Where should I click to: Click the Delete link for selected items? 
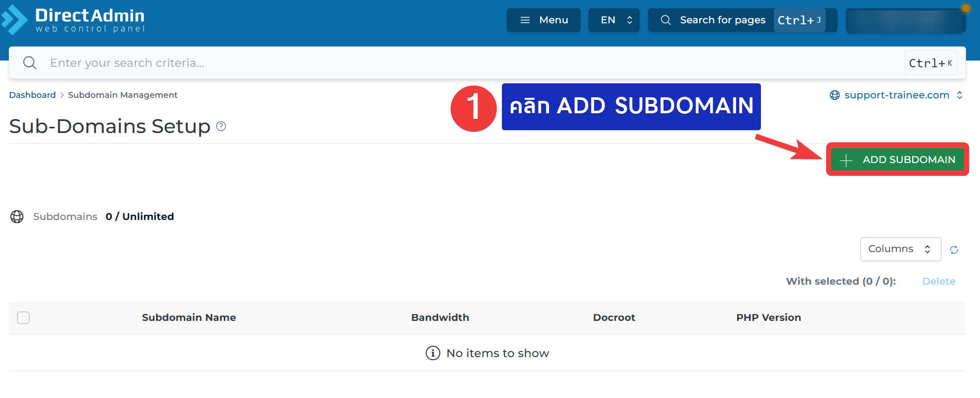(939, 282)
